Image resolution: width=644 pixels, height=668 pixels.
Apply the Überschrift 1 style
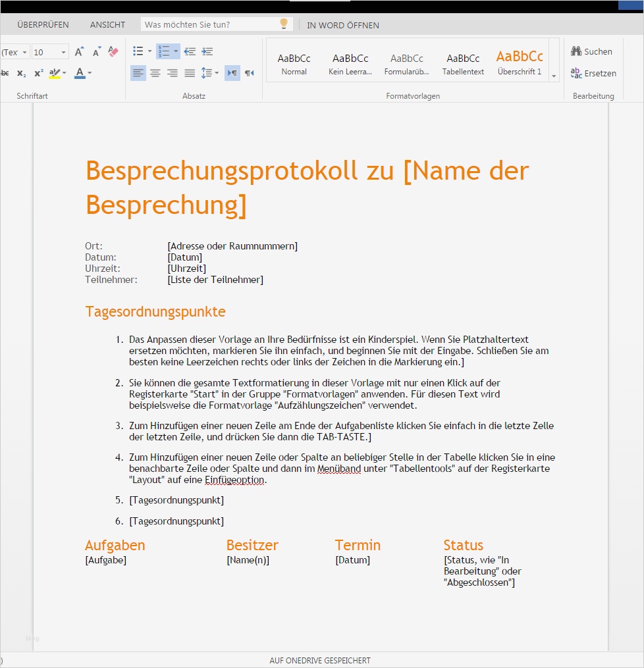[520, 61]
